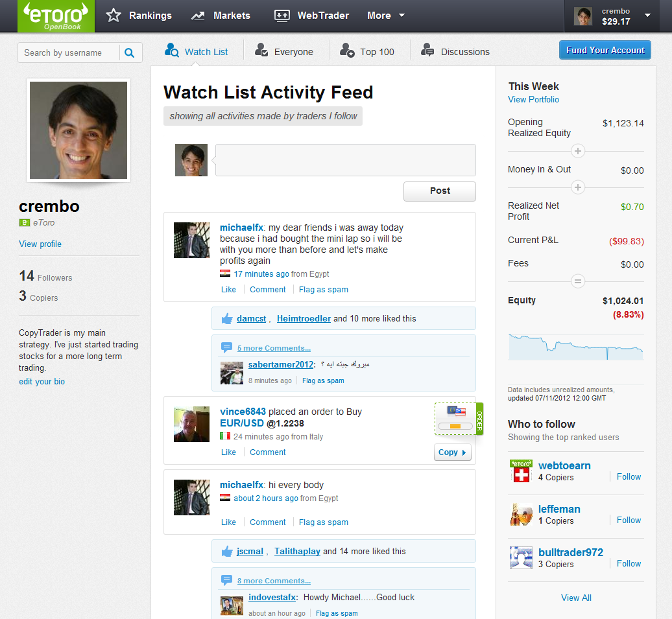Click the Top 100 icon
The image size is (672, 619).
pos(347,50)
